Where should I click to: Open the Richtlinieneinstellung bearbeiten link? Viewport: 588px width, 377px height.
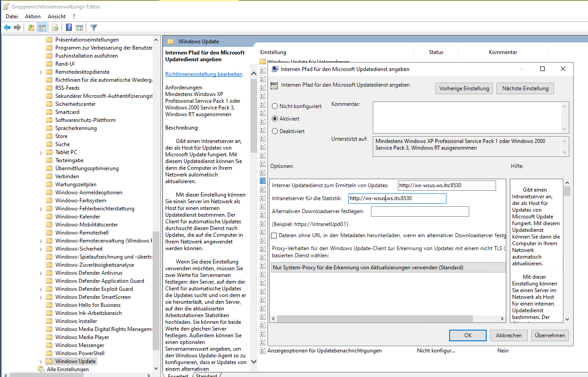(x=204, y=74)
